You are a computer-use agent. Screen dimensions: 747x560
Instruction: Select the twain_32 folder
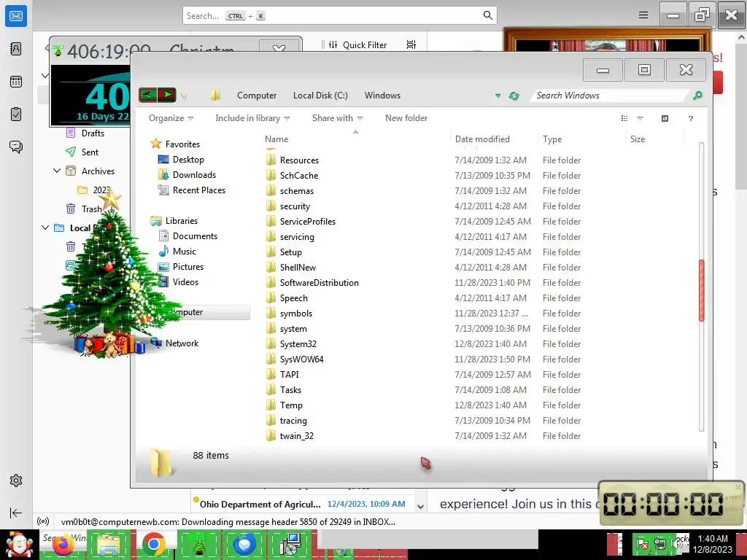tap(296, 436)
